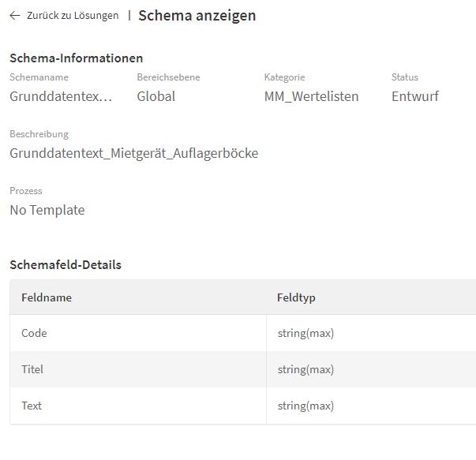This screenshot has width=476, height=460.
Task: Select the 'Code' field row
Action: tap(34, 333)
